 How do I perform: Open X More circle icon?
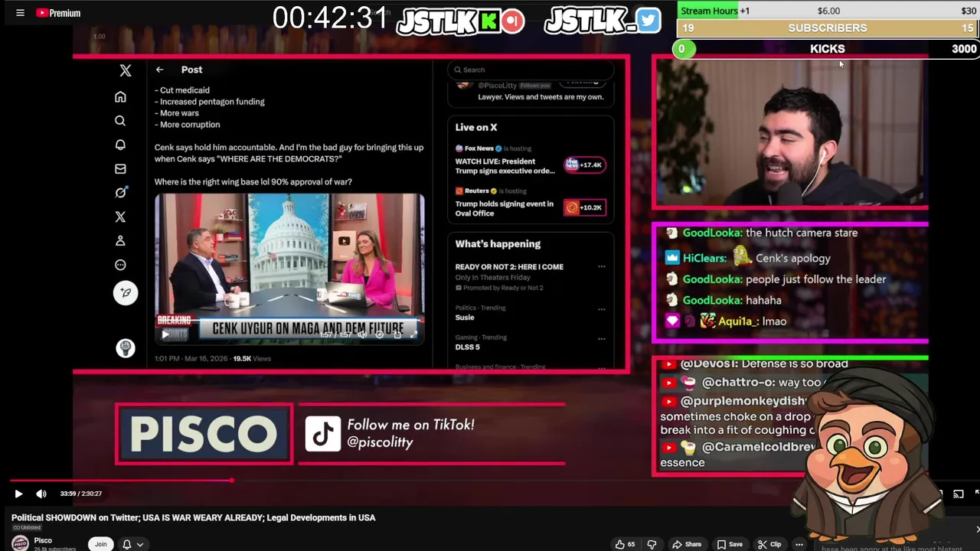click(120, 265)
